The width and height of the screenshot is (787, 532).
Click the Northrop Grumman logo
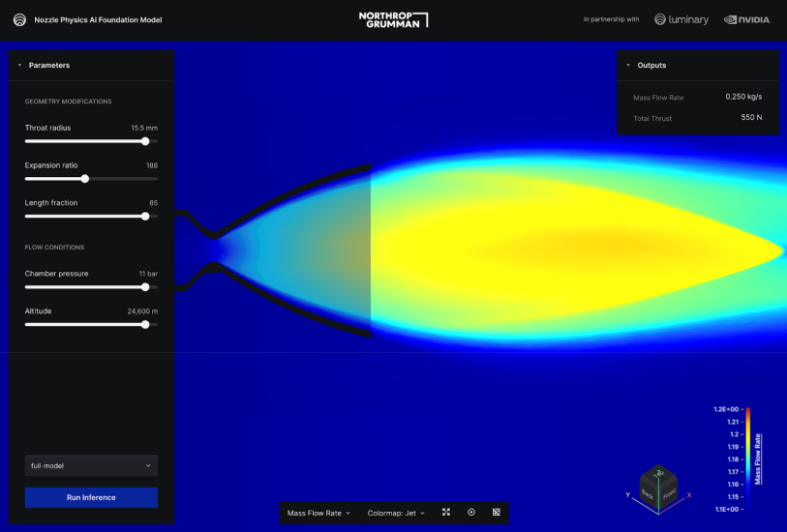tap(393, 19)
